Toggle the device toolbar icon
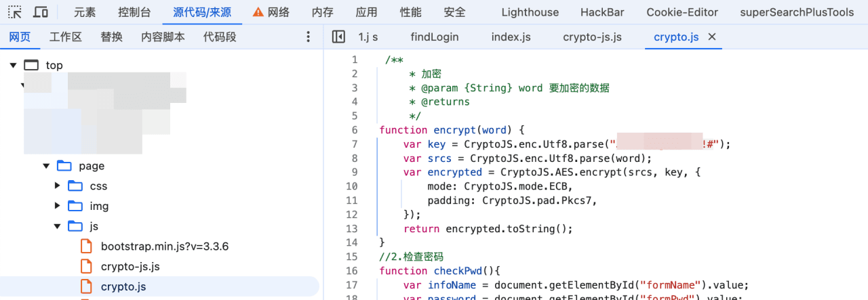868x300 pixels. [x=41, y=12]
